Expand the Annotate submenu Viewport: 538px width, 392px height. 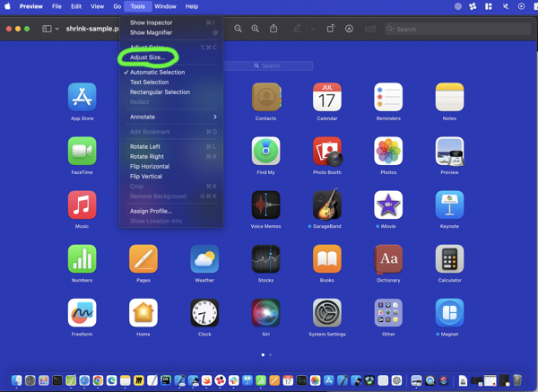tap(171, 117)
